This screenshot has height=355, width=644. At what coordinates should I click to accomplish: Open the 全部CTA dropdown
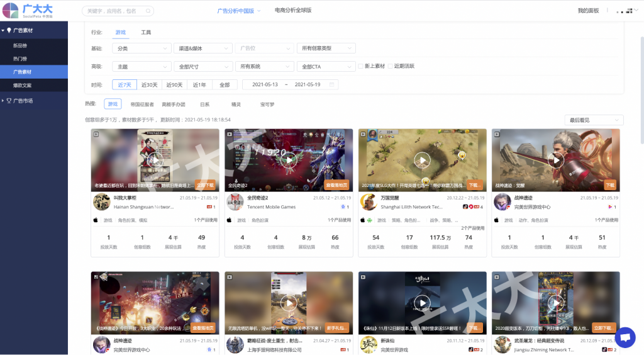pos(326,67)
